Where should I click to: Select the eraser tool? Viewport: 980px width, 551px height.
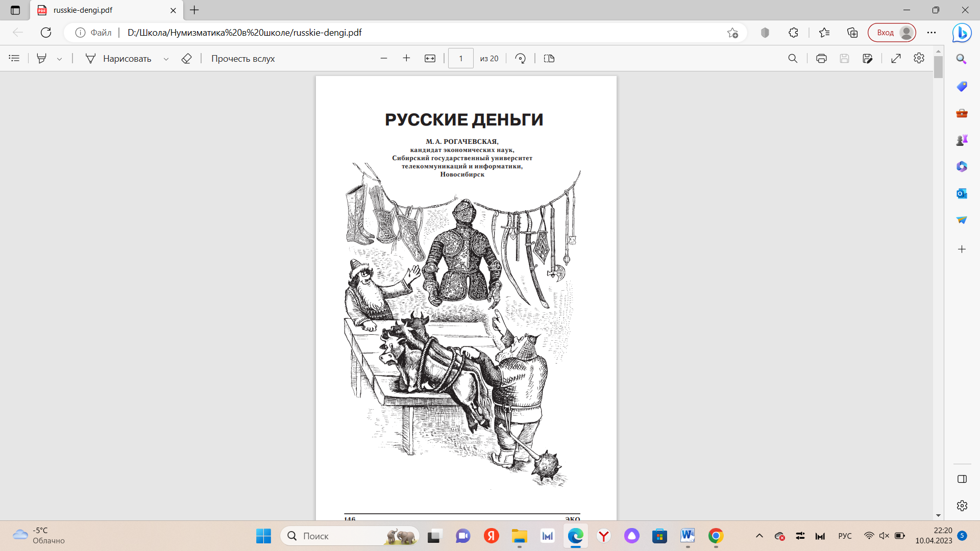pyautogui.click(x=186, y=58)
